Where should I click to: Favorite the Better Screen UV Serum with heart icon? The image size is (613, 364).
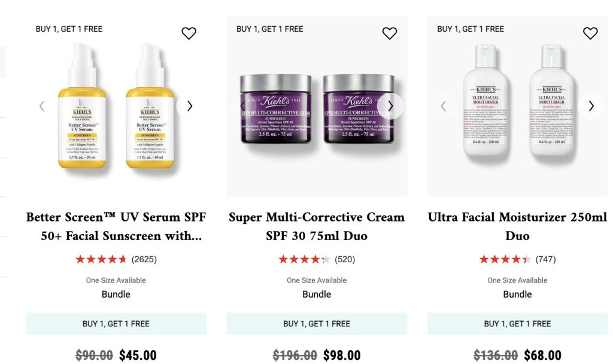pyautogui.click(x=189, y=34)
